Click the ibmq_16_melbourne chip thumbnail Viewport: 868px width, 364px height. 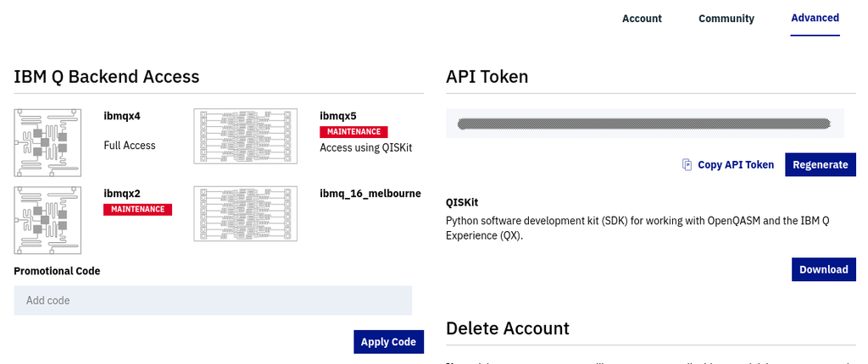click(245, 213)
